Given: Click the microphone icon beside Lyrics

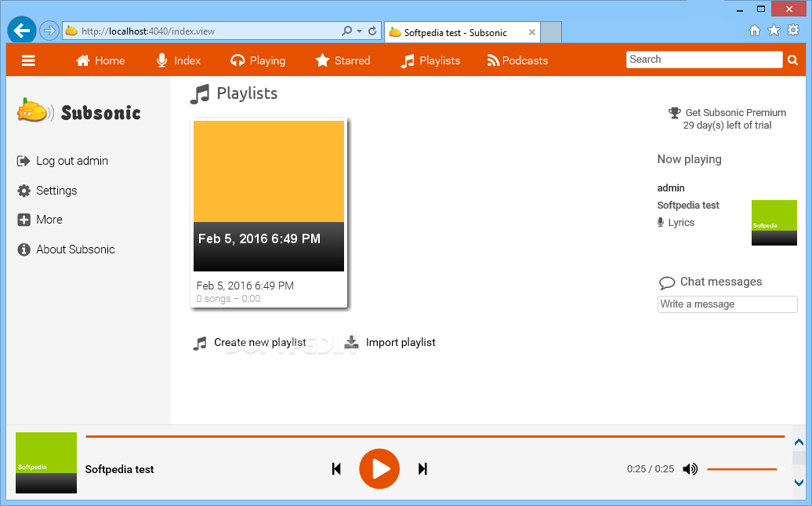Looking at the screenshot, I should coord(661,223).
